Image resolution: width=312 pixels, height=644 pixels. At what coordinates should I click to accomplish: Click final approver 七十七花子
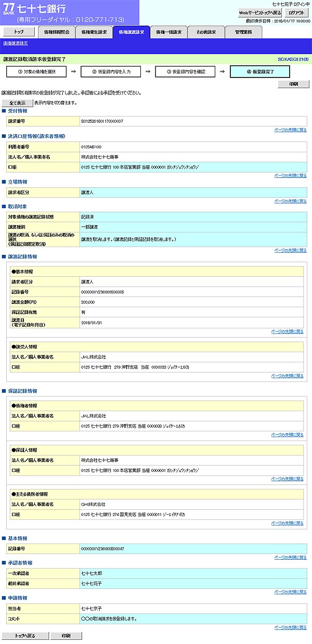pos(91,583)
